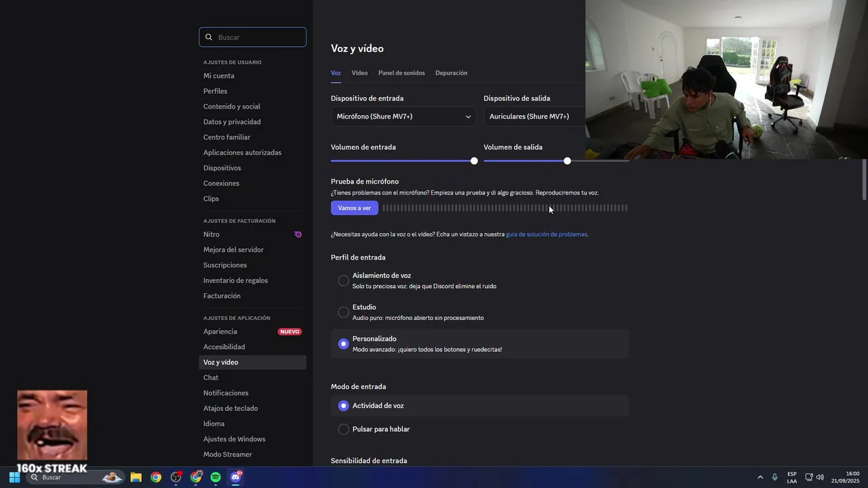868x488 pixels.
Task: Open Windows Start menu
Action: pyautogui.click(x=14, y=477)
